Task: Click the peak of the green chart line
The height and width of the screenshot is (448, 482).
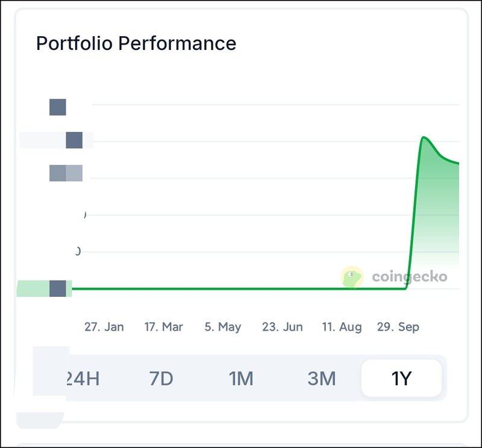Action: (424, 138)
